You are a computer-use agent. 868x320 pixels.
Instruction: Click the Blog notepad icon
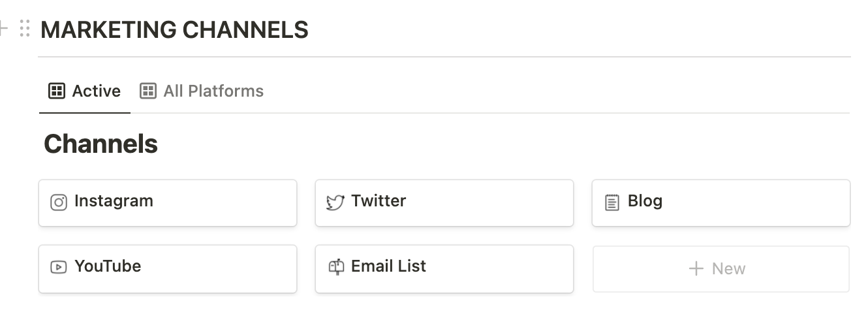[x=612, y=202]
